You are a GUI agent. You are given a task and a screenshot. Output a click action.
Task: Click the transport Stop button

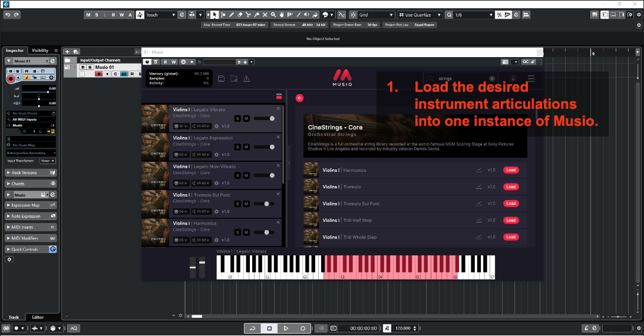tap(269, 328)
